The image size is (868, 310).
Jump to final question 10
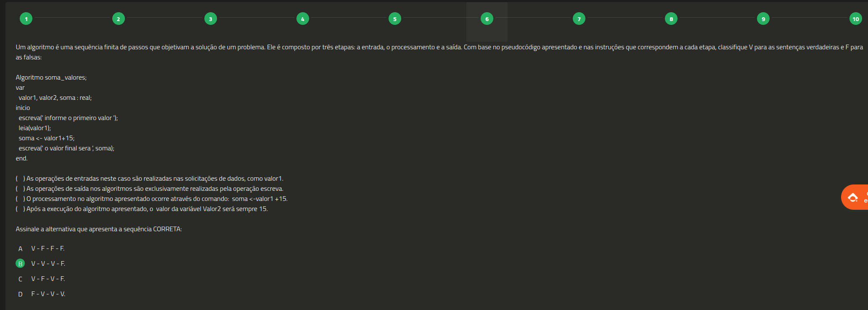[855, 19]
